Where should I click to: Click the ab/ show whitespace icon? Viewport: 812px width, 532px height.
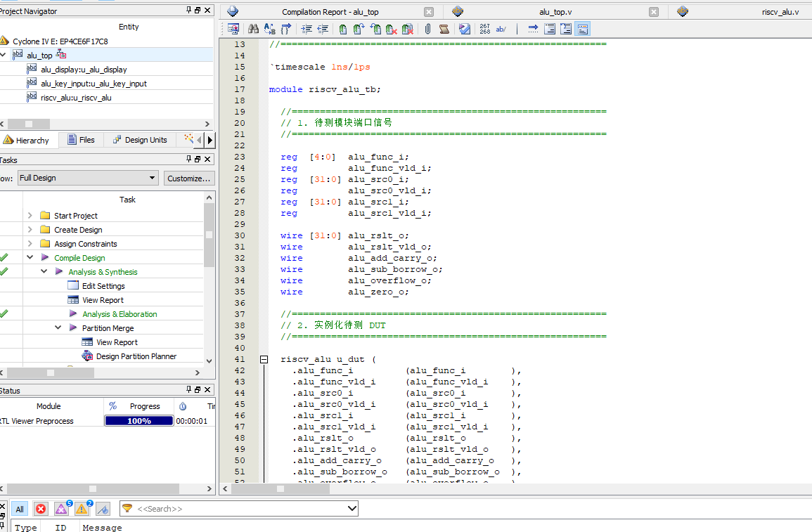501,29
